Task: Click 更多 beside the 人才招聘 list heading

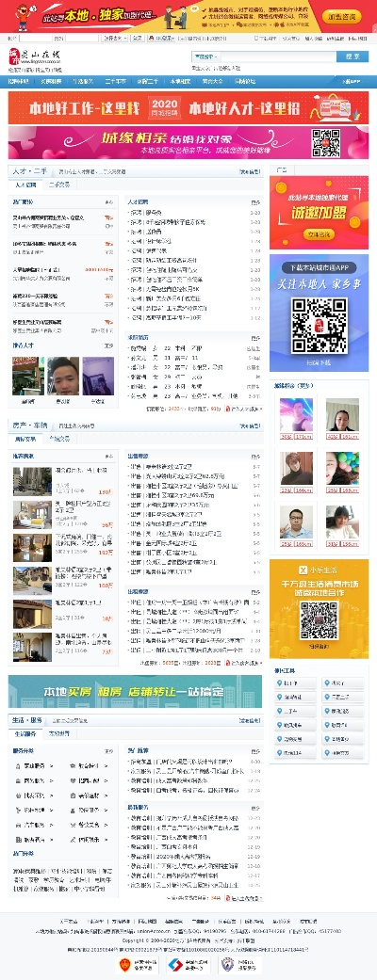Action: click(x=255, y=202)
